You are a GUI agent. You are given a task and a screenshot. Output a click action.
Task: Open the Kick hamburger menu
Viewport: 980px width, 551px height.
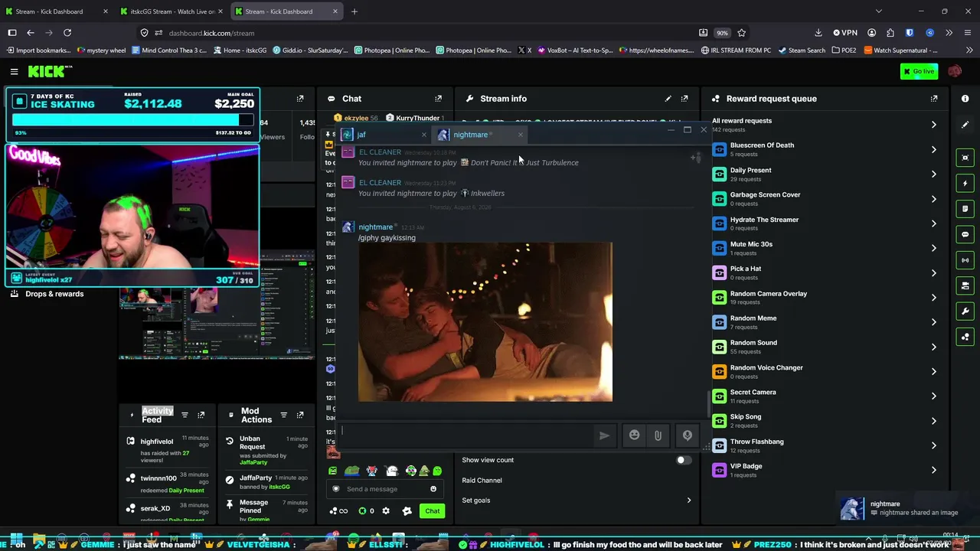coord(14,71)
